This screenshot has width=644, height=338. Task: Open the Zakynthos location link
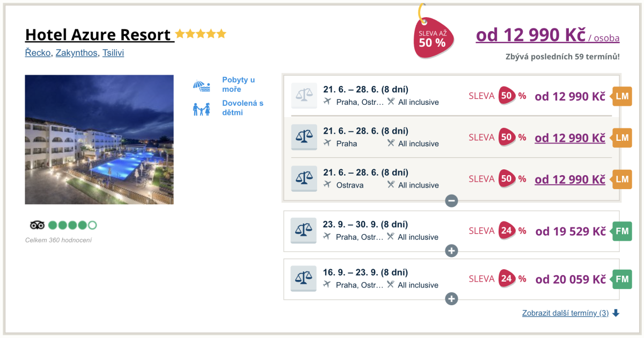click(x=77, y=53)
